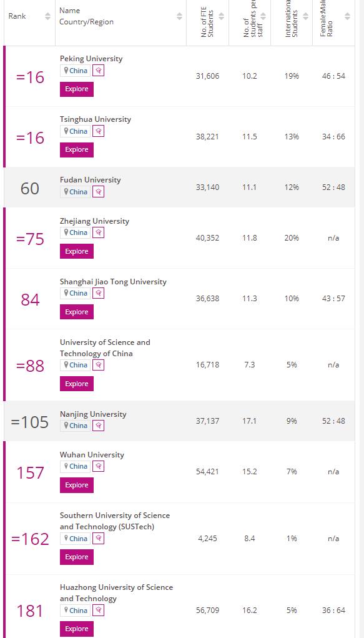
Task: Open the Peking University Explore button
Action: coord(76,89)
